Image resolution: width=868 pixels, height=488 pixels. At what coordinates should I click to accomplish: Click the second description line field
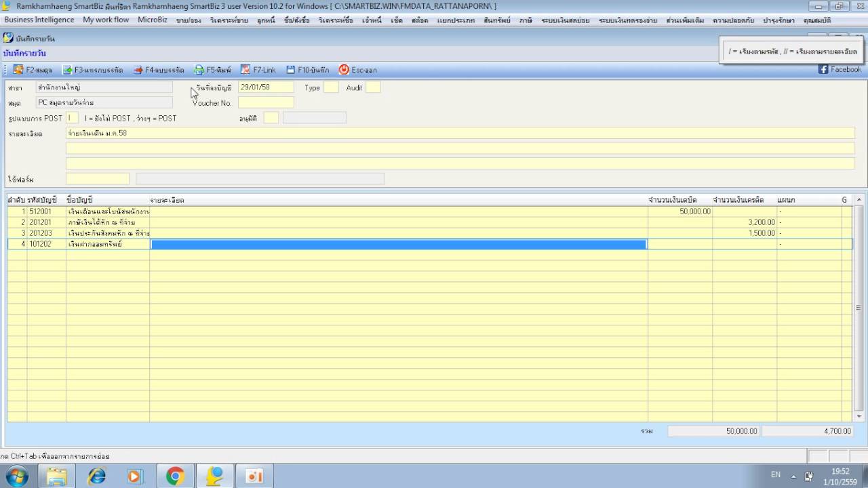click(x=460, y=148)
